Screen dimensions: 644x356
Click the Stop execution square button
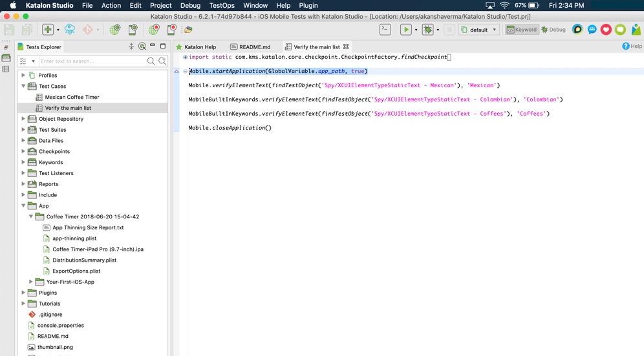(x=449, y=30)
